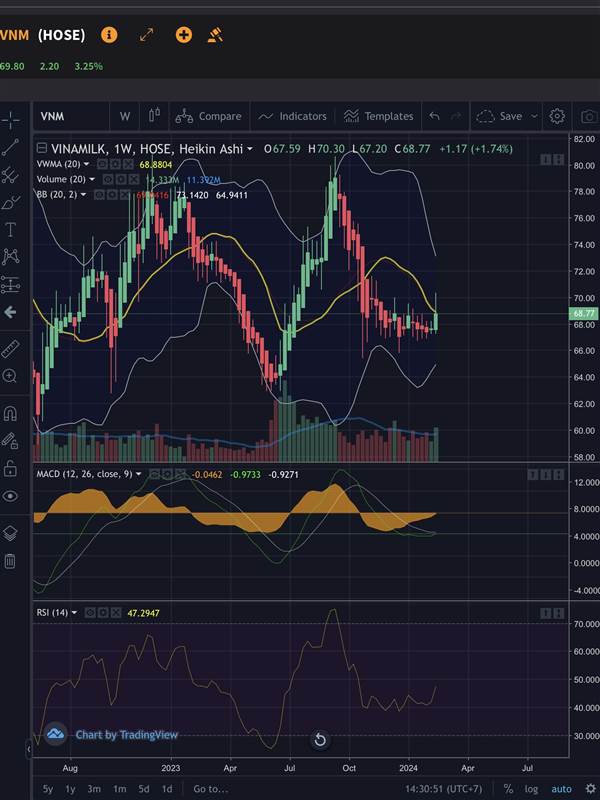
Task: Select the pitchfork drawing tool
Action: (x=10, y=175)
